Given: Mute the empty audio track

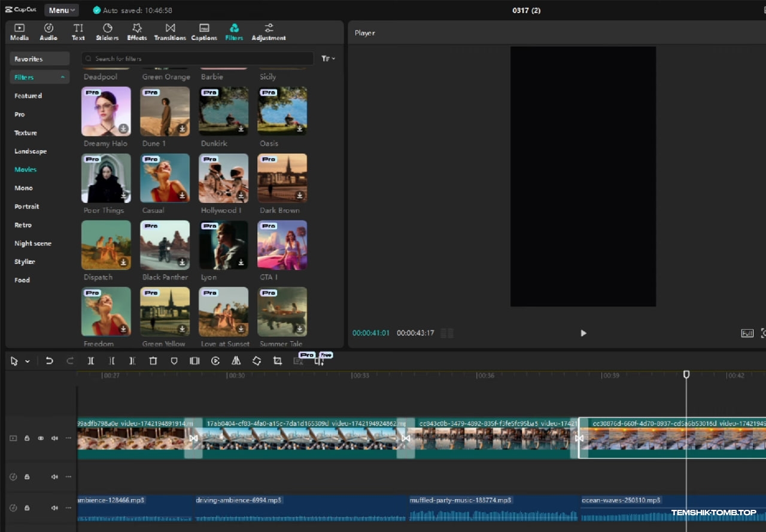Looking at the screenshot, I should [54, 476].
